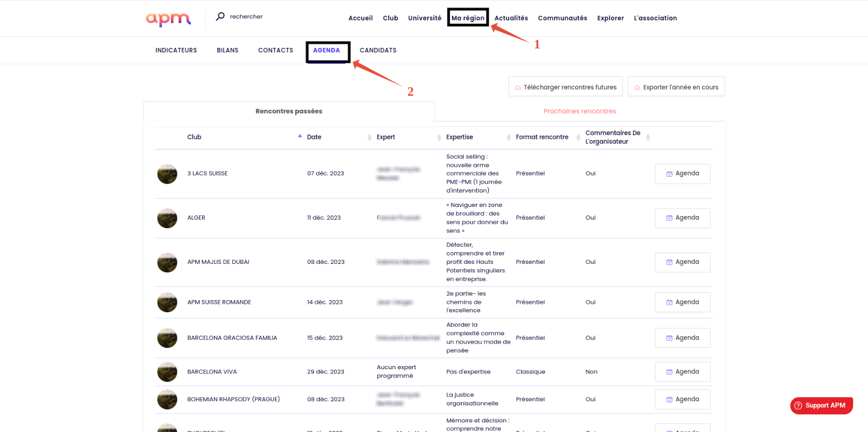Open the rechercher search field
This screenshot has width=868, height=432.
(x=246, y=16)
